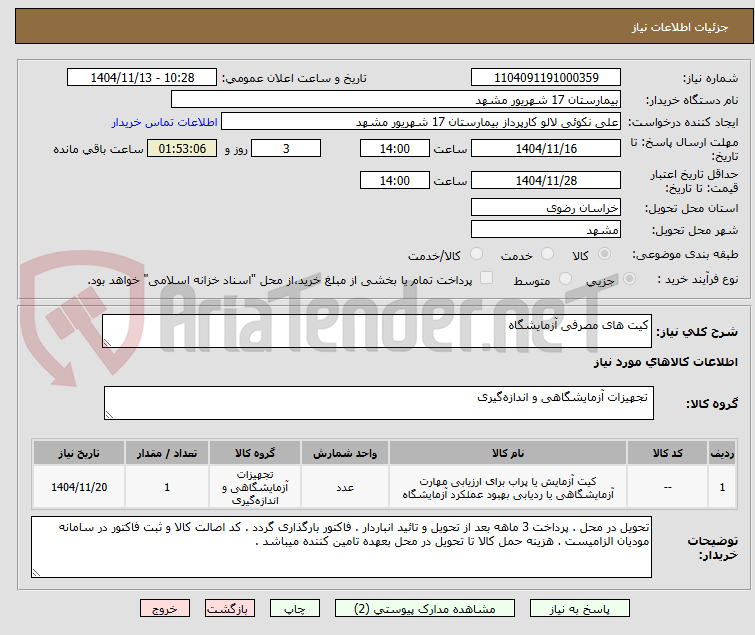Image resolution: width=755 pixels, height=635 pixels.
Task: Click the شرح کلی نیاز text area
Action: click(377, 331)
